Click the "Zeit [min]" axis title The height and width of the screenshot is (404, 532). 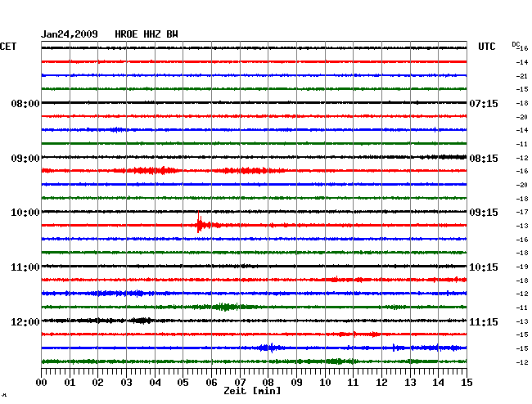[x=252, y=391]
